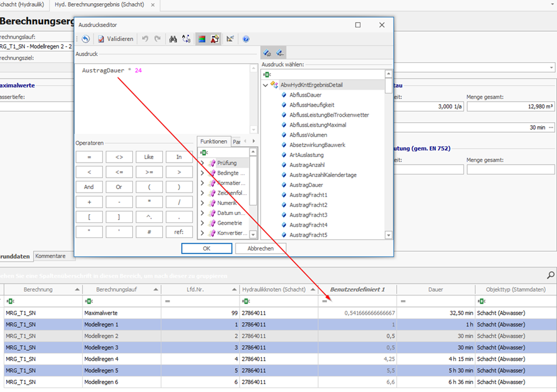The height and width of the screenshot is (392, 557).
Task: Click the redo arrow in the editor toolbar
Action: [x=157, y=39]
